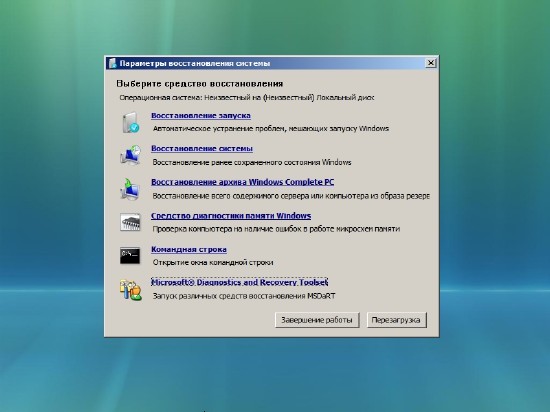Click the memory chip diagnostics icon
The height and width of the screenshot is (412, 550).
(x=130, y=222)
